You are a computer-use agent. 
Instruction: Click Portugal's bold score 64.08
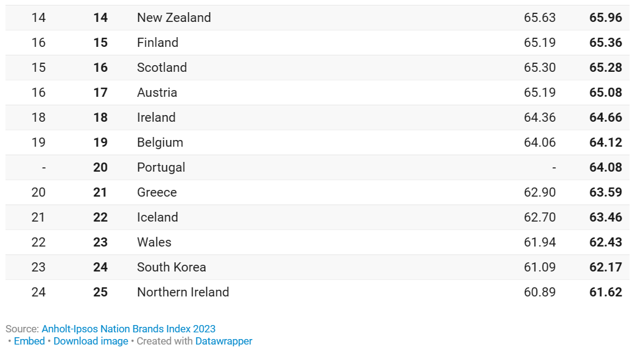[x=605, y=167]
